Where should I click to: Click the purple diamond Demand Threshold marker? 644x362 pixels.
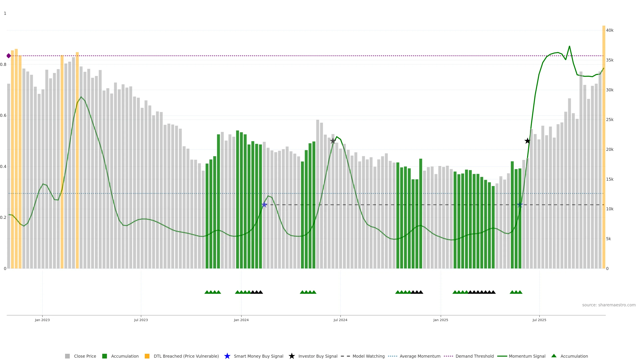pos(9,56)
